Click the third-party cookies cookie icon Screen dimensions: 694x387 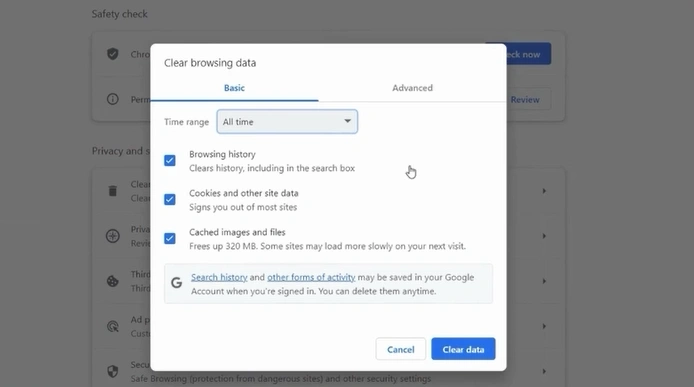113,281
